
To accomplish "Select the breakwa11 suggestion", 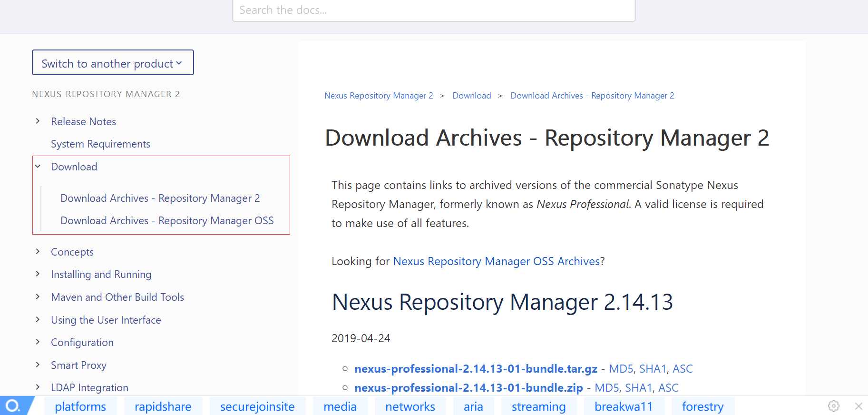I will point(624,406).
